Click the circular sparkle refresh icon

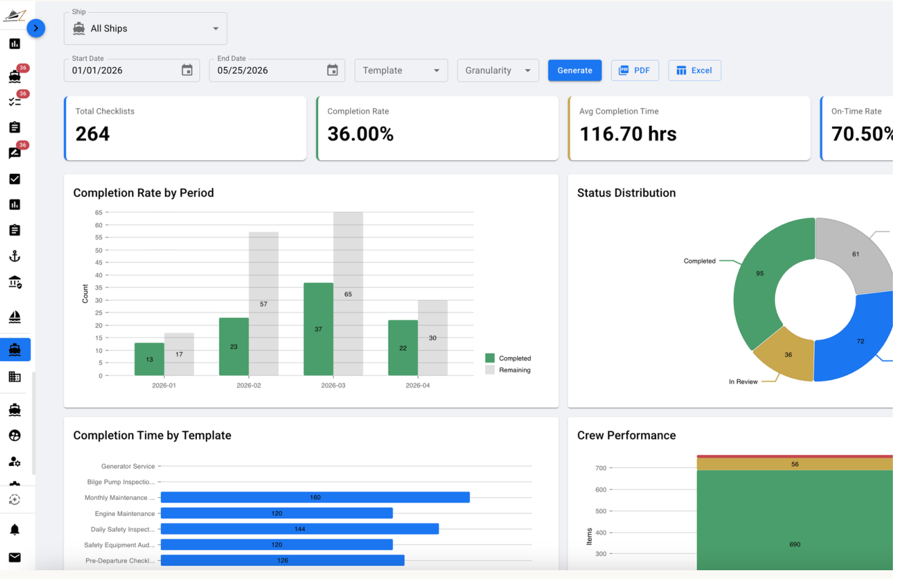tap(15, 500)
